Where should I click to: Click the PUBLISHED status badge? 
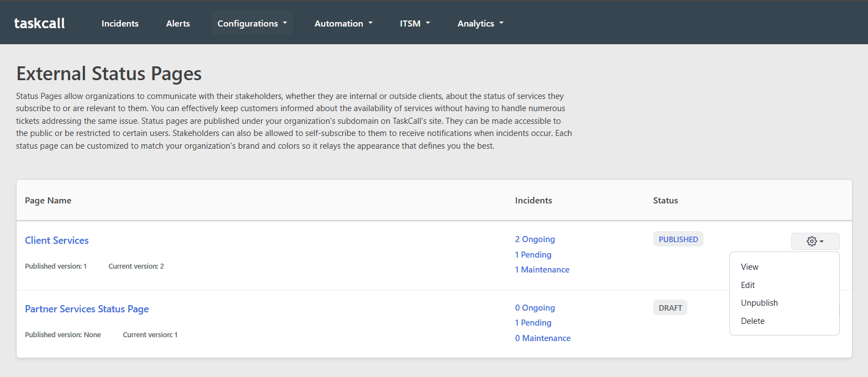point(678,239)
